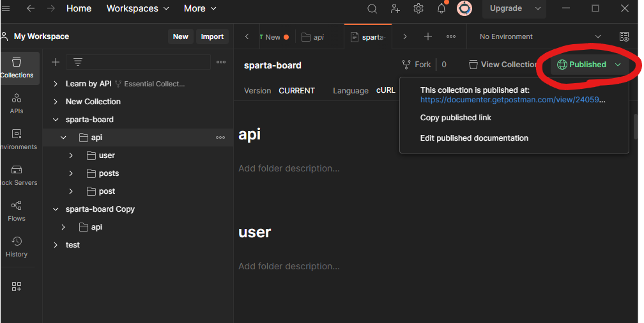Screen dimensions: 644x323
Task: Open a new tab with plus
Action: click(428, 36)
